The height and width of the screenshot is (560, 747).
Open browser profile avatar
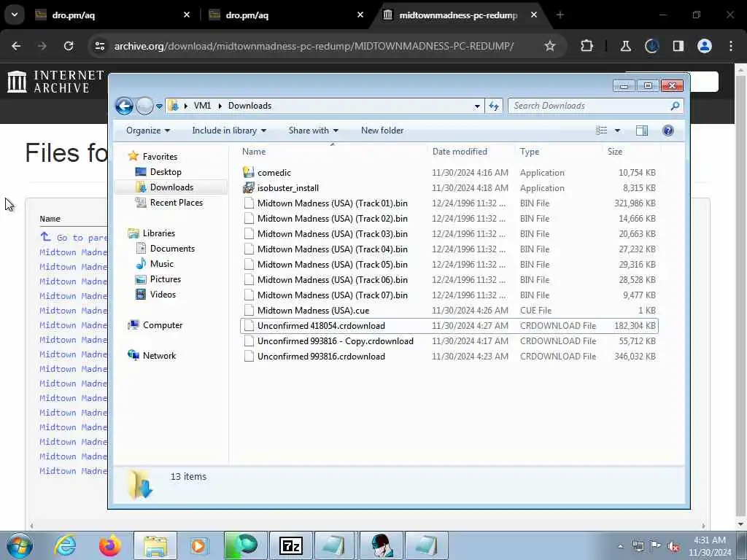coord(705,46)
